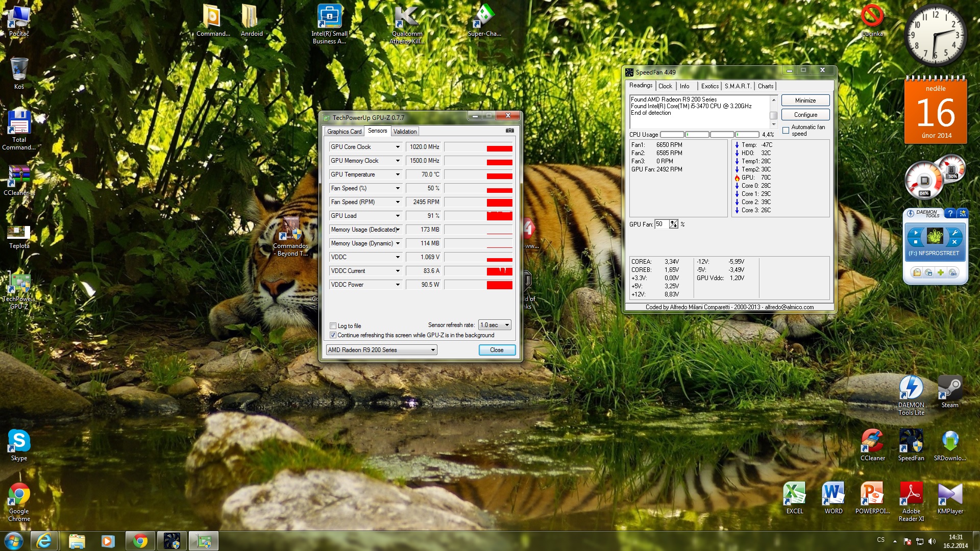Viewport: 980px width, 551px height.
Task: Enable the Log to file checkbox
Action: tap(333, 326)
